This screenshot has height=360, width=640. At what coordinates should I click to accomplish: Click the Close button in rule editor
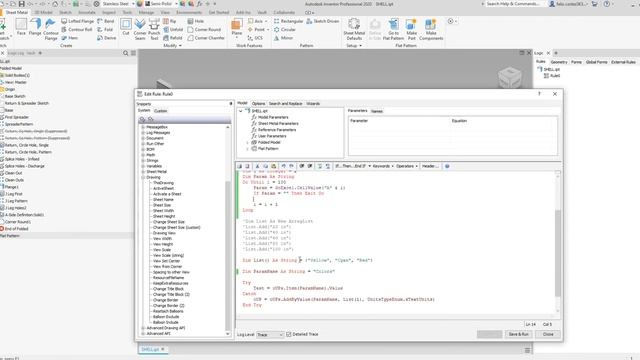pyautogui.click(x=548, y=334)
